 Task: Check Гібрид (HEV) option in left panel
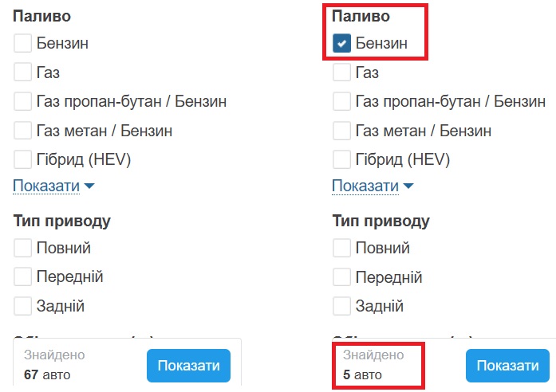(23, 159)
